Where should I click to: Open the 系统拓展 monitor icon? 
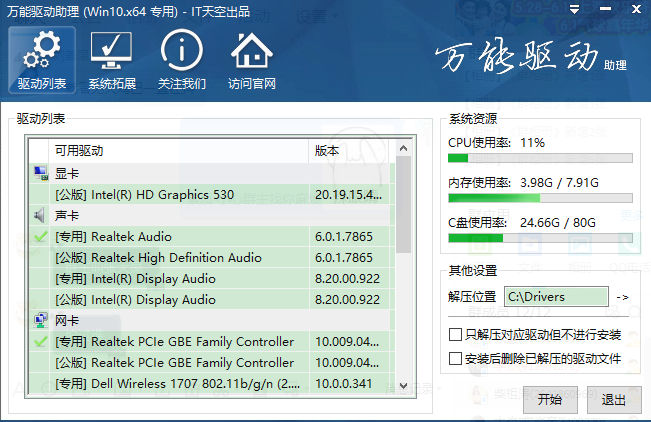pos(111,51)
